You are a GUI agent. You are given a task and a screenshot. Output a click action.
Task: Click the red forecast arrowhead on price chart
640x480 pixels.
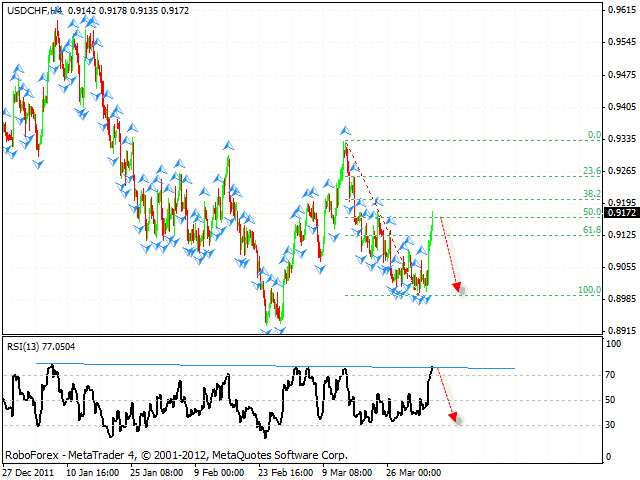[x=459, y=288]
